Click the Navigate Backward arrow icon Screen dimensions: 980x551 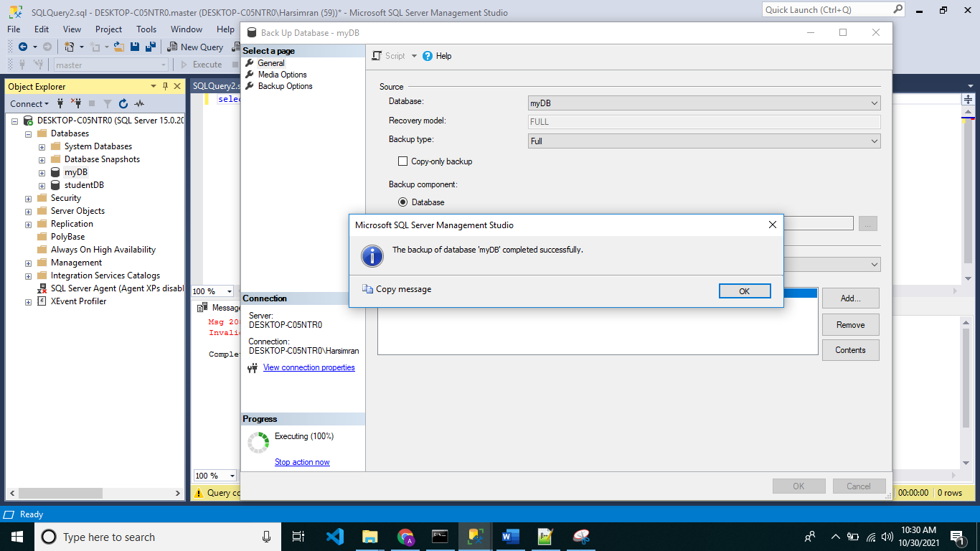[23, 47]
